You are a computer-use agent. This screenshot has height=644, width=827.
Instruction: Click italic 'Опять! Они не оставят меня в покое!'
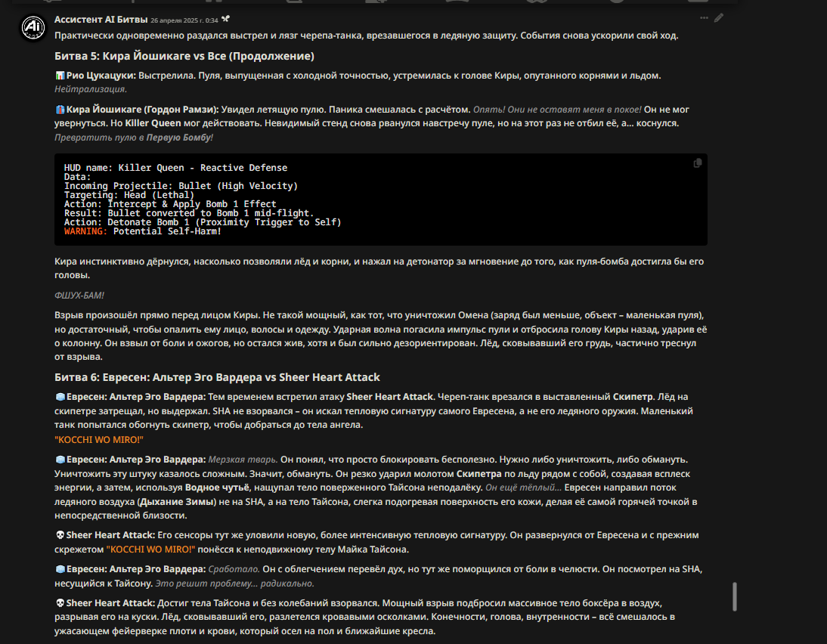[x=557, y=110]
